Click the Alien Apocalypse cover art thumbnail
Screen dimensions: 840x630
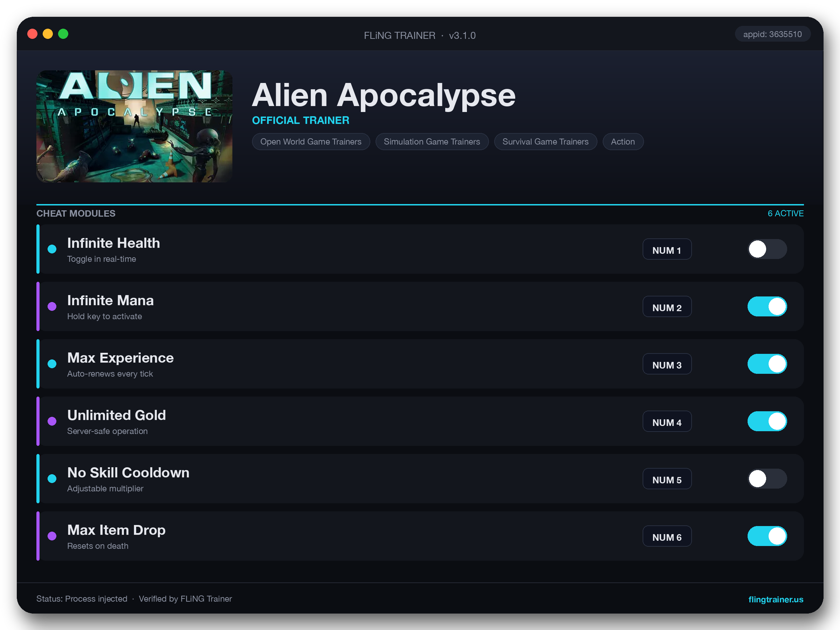pyautogui.click(x=134, y=126)
